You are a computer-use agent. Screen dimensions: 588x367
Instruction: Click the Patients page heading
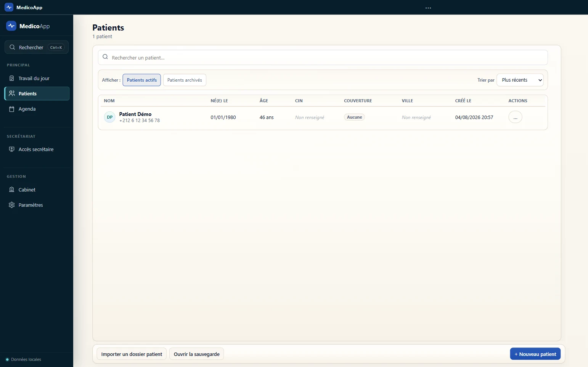click(x=108, y=27)
